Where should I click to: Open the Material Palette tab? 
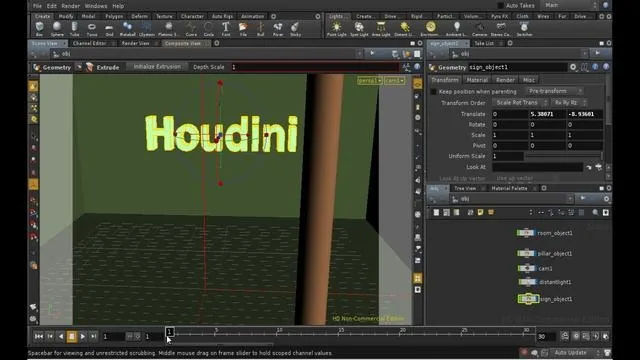point(509,188)
